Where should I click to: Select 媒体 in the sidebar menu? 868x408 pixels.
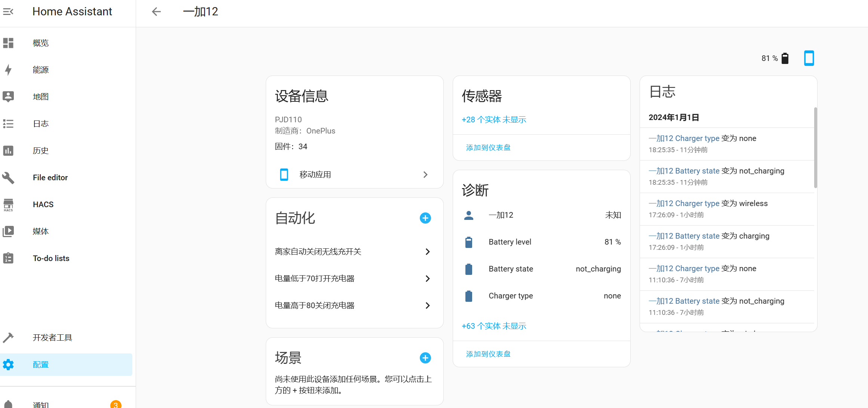pyautogui.click(x=41, y=231)
